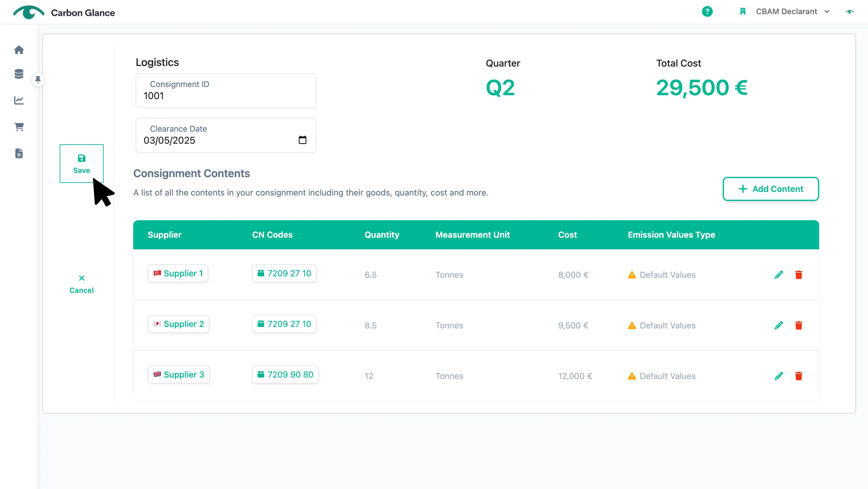Click CN code 7209 27 10 for Supplier 2
This screenshot has width=868, height=489.
284,324
